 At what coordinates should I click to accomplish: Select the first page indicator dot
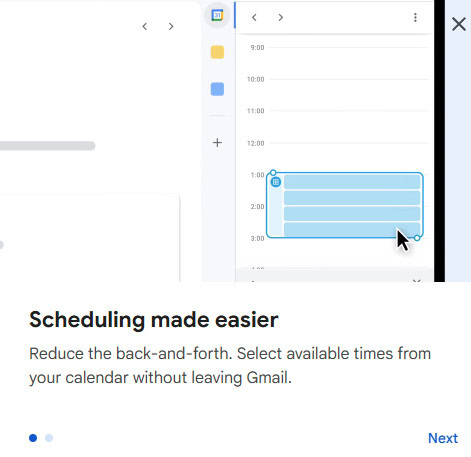tap(33, 438)
